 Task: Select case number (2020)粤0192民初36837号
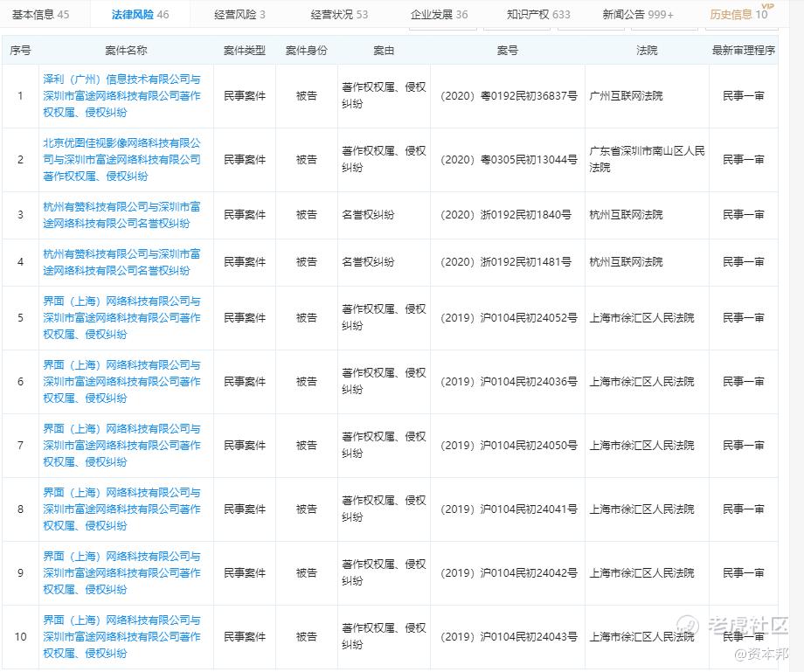coord(508,96)
